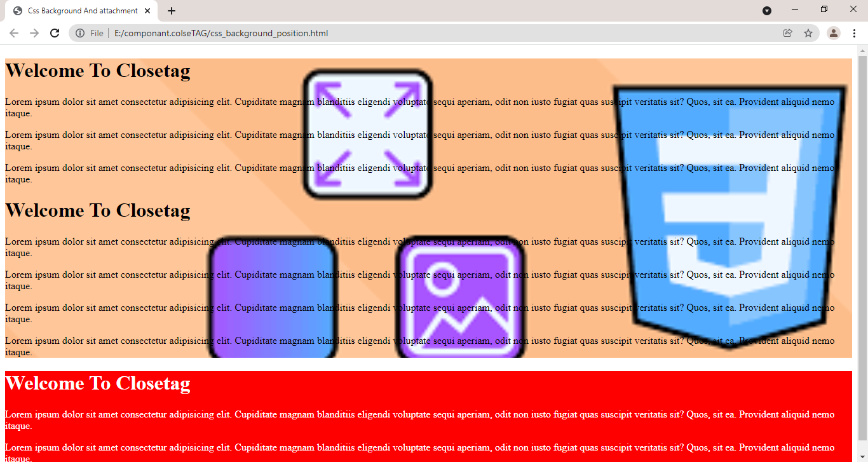Click the tab's globe favicon
The image size is (868, 462).
click(18, 11)
